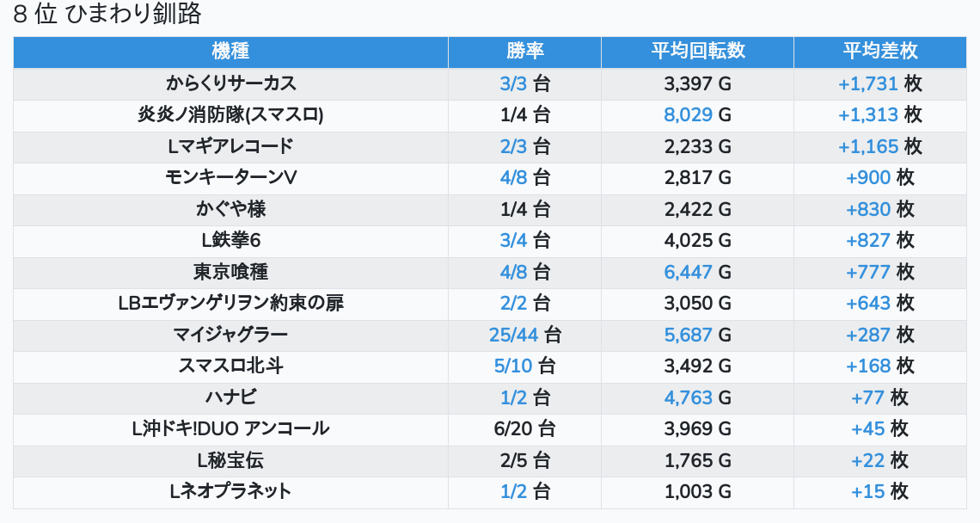Image resolution: width=980 pixels, height=523 pixels.
Task: Select the Lマギアレコード machine cell
Action: click(x=230, y=146)
